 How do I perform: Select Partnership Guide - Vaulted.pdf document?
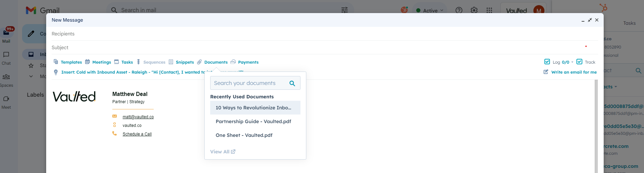[255, 121]
